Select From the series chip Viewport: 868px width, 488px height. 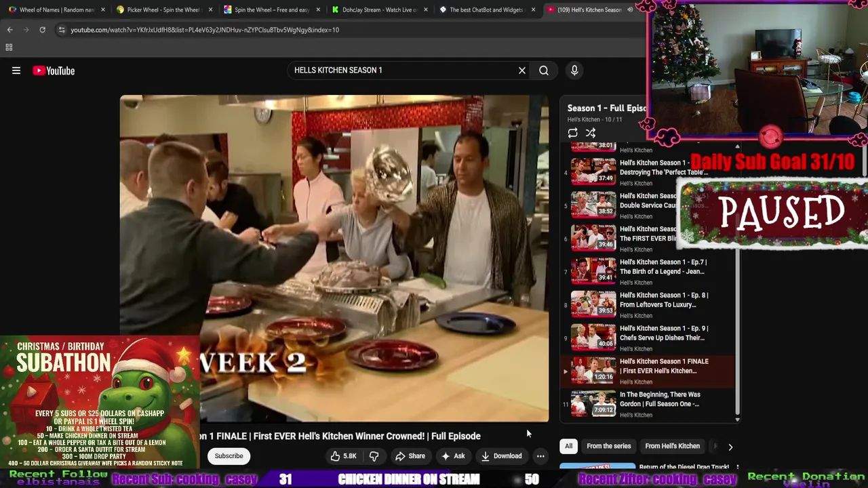click(x=608, y=446)
